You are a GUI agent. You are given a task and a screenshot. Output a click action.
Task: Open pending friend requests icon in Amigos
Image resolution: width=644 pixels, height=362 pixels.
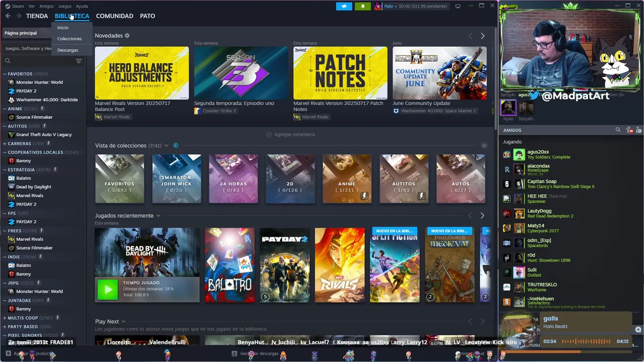[x=629, y=130]
